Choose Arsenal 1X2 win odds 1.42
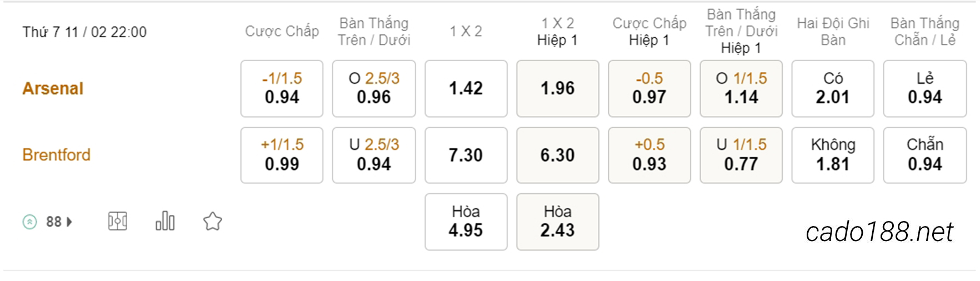Screen dimensions: 980x281 tap(466, 89)
